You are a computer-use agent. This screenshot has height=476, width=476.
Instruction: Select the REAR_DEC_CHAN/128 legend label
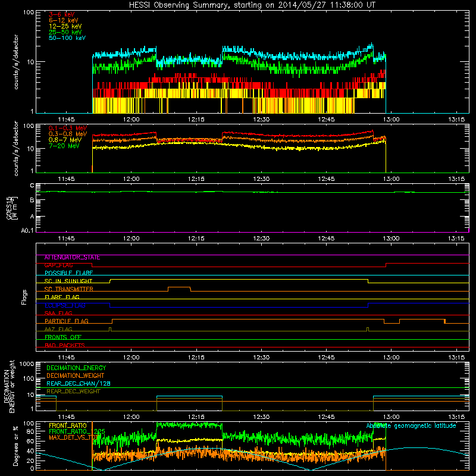coord(79,384)
